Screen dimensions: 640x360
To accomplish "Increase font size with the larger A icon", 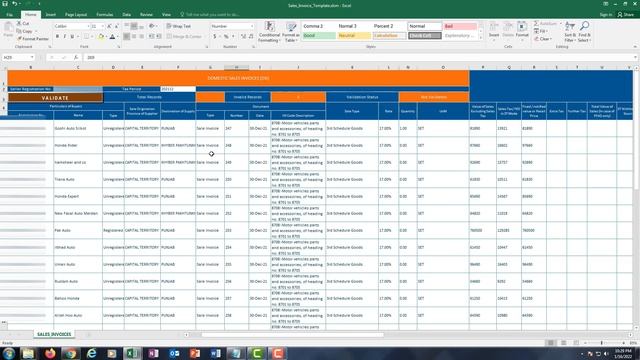I will (109, 26).
